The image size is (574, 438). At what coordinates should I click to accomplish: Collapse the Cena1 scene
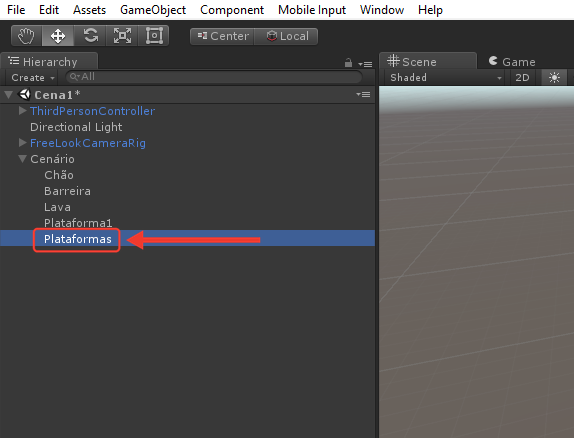point(9,95)
